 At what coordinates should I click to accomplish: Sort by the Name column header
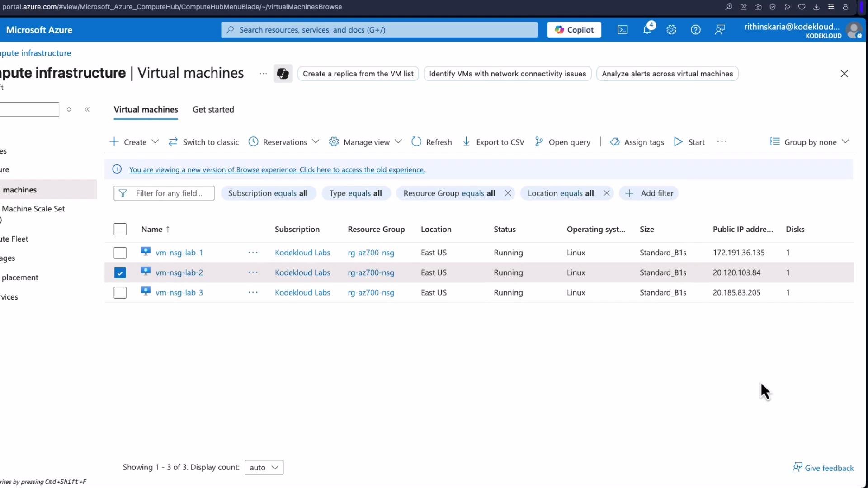[156, 230]
